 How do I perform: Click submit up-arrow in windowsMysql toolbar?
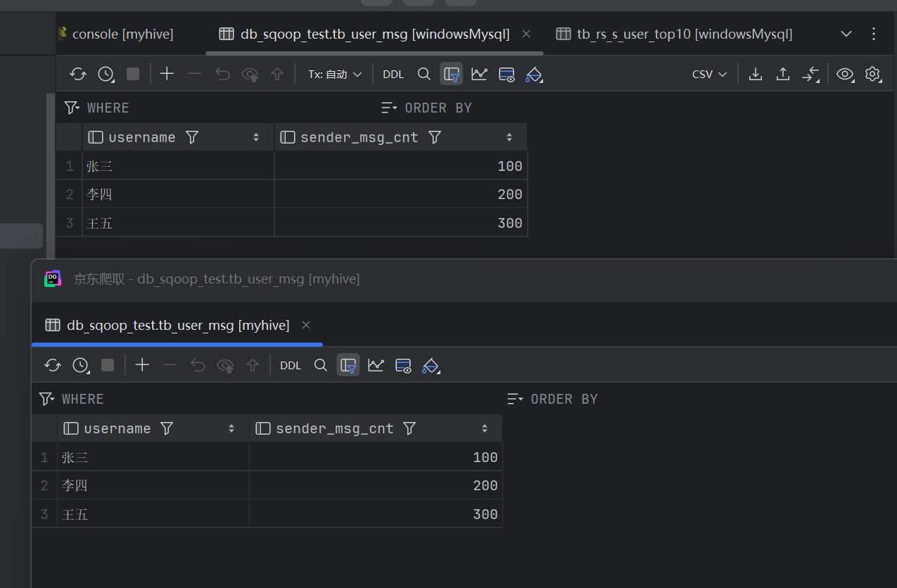[277, 74]
